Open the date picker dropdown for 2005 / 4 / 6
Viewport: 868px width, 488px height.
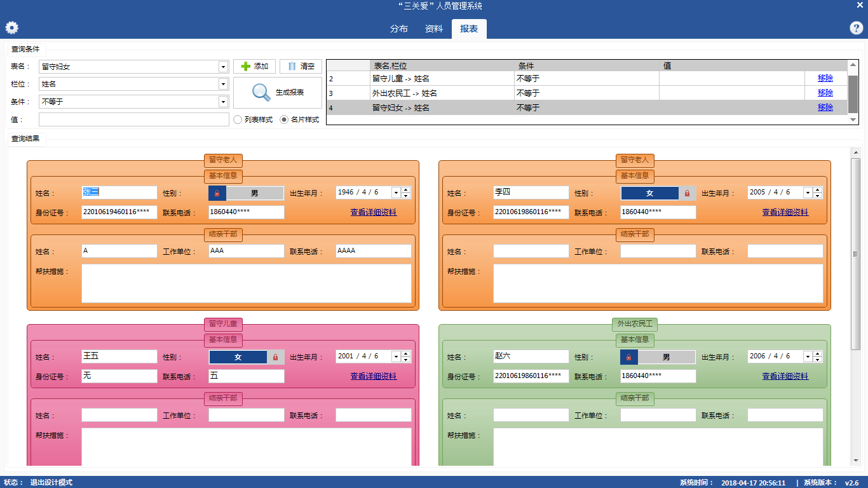[x=808, y=193]
